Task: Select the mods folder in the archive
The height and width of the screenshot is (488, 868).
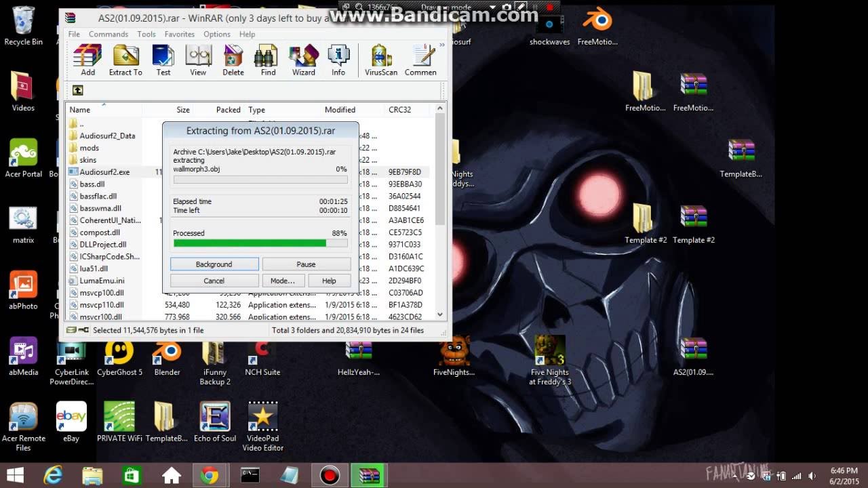Action: [x=84, y=148]
